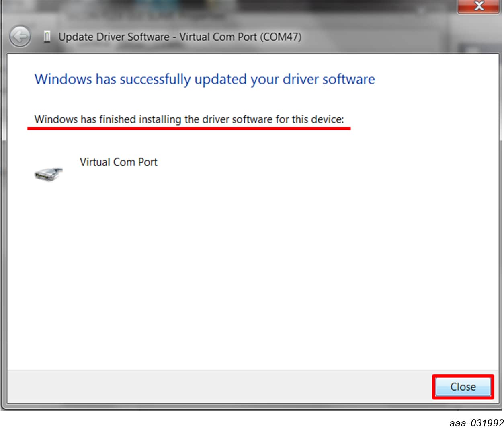
Task: Click '(COM47)' in the window title
Action: [281, 37]
